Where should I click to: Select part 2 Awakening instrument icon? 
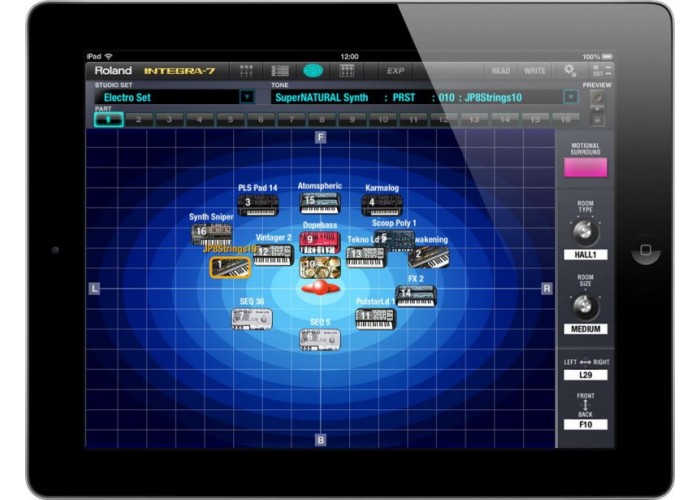(429, 257)
